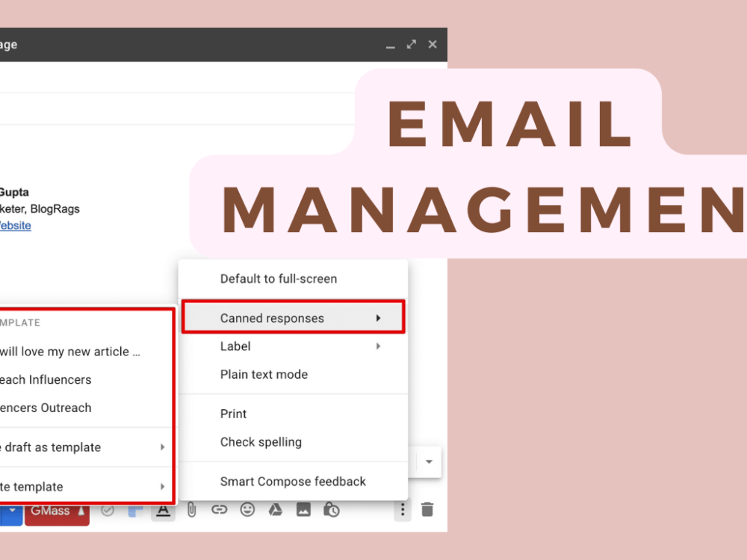
Task: Minimize the compose message window
Action: point(391,46)
